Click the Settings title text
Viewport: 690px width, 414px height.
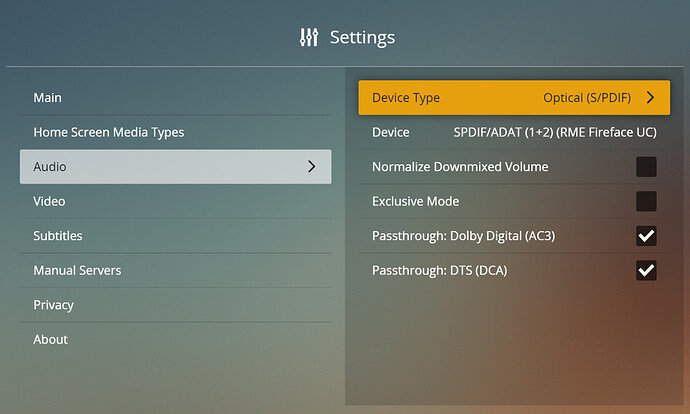pos(362,37)
